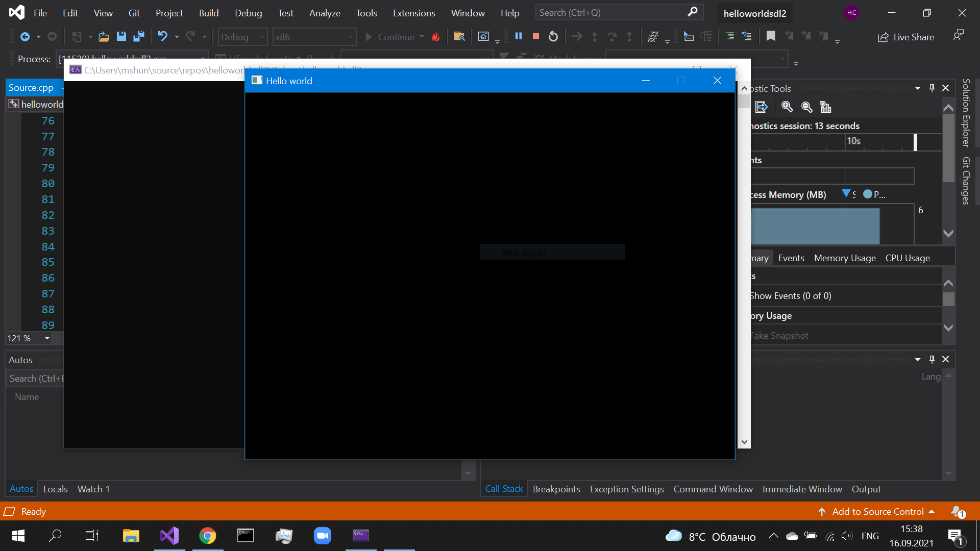Image resolution: width=980 pixels, height=551 pixels.
Task: Switch to the Output tab
Action: coord(866,489)
